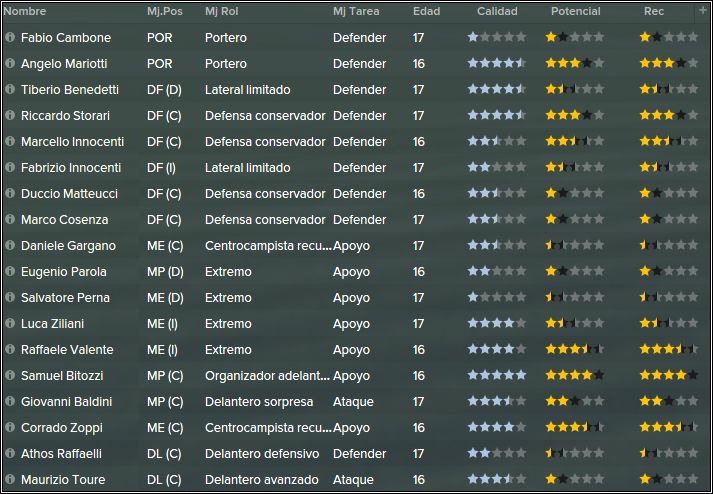This screenshot has height=494, width=713.
Task: Select Tiberio Benedetti's Lateral limitado role
Action: click(247, 90)
